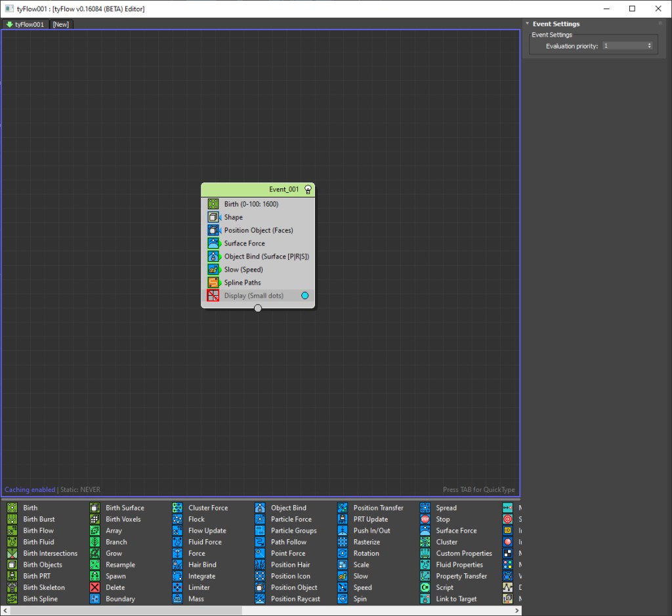The image size is (672, 616).
Task: Pick the Birth Burst operator icon in library
Action: 12,519
